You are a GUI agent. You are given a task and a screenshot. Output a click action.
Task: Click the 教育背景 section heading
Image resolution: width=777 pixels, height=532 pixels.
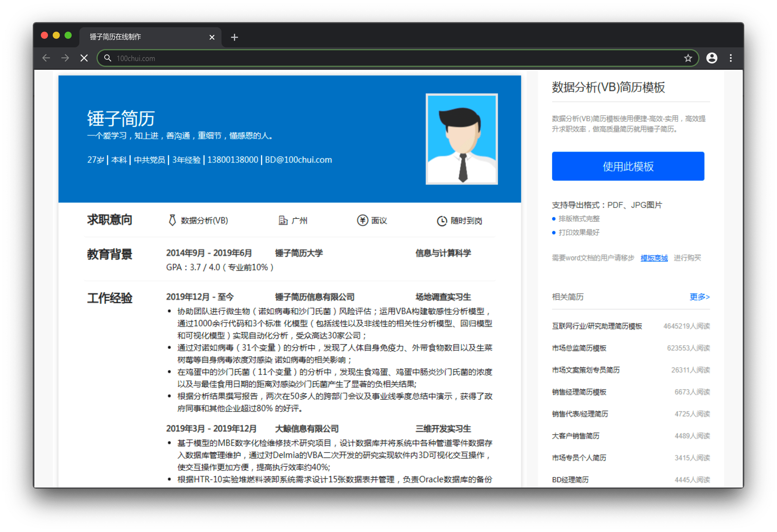[110, 254]
